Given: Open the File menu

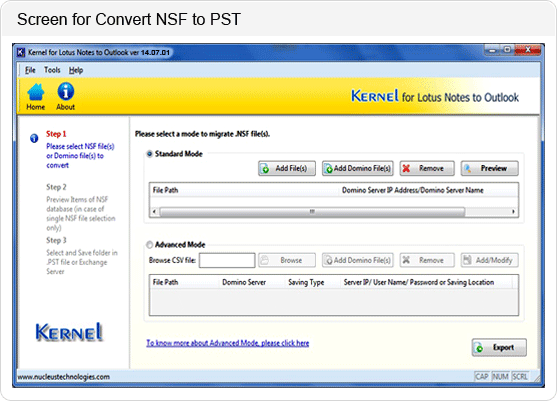Looking at the screenshot, I should [30, 70].
